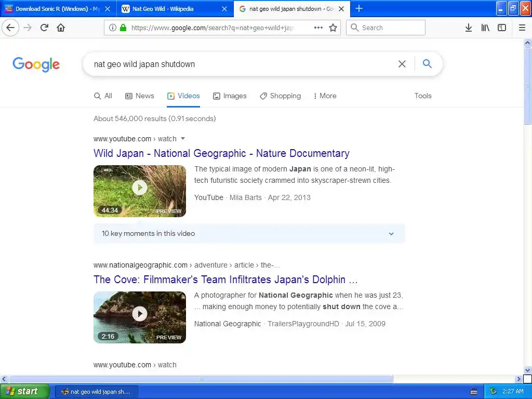The image size is (532, 399).
Task: Click the Google search query field
Action: [243, 64]
